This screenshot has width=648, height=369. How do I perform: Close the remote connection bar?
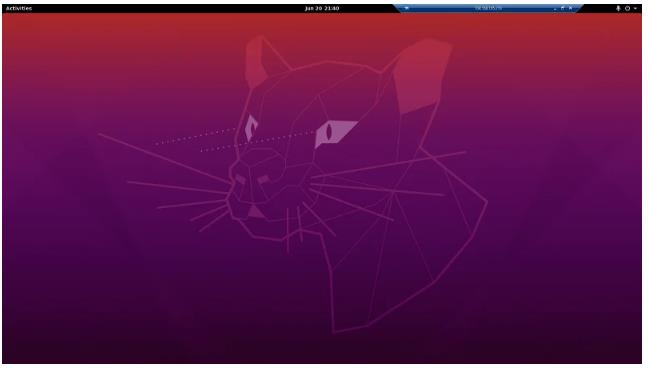[571, 8]
